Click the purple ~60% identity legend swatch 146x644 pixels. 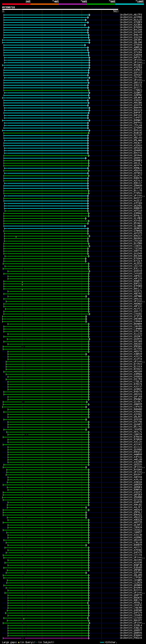73,4
